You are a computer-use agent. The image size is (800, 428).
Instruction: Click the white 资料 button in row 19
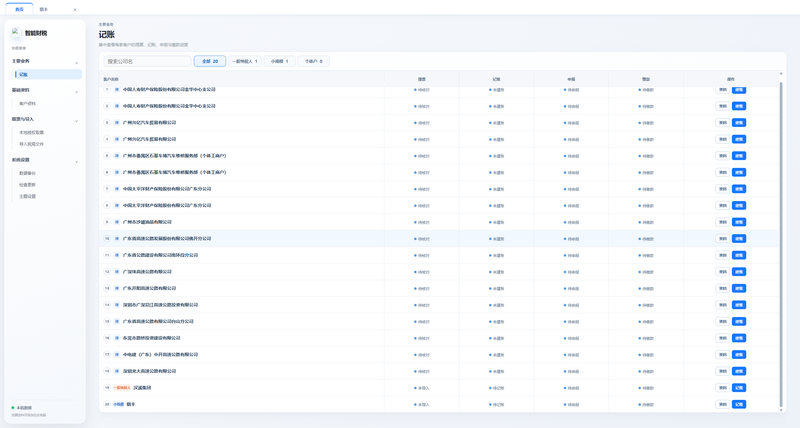(x=722, y=388)
